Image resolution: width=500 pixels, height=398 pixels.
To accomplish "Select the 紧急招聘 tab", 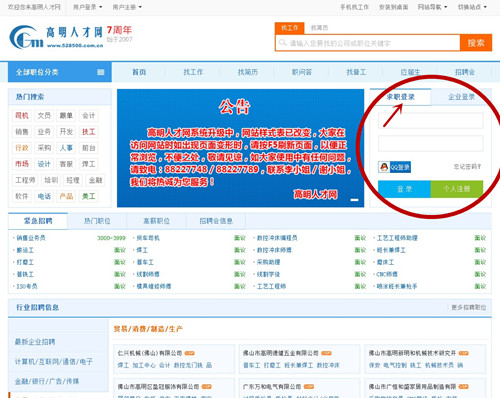I will point(38,221).
